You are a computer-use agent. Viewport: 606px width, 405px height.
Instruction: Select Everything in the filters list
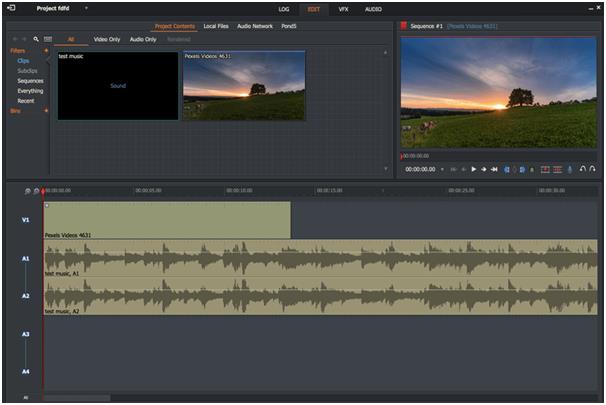click(30, 91)
